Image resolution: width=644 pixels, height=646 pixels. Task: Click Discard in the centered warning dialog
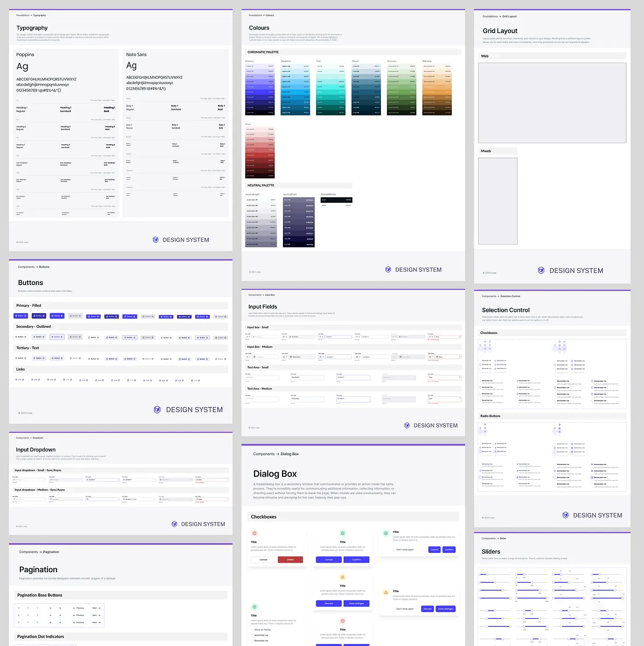[x=329, y=603]
